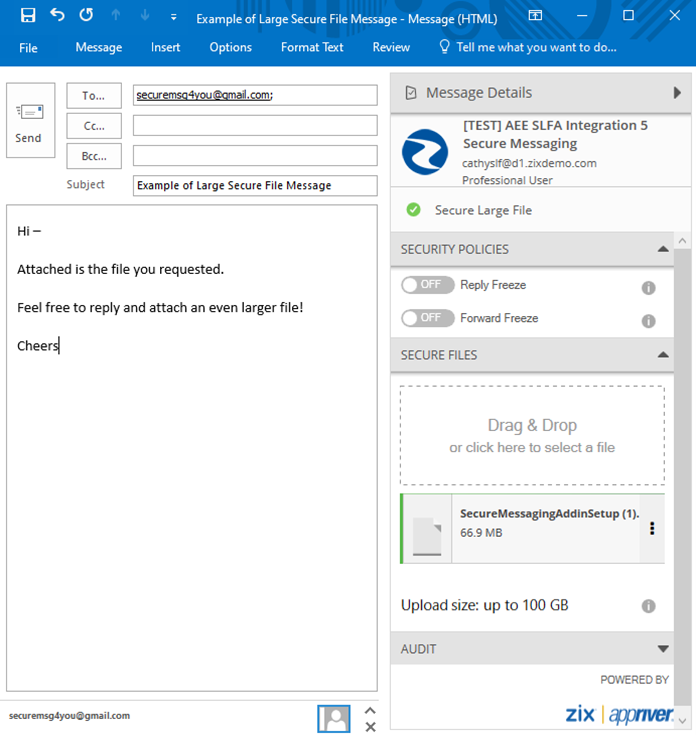
Task: Click the SecureMessagingAddinSetup file icon
Action: coord(427,536)
